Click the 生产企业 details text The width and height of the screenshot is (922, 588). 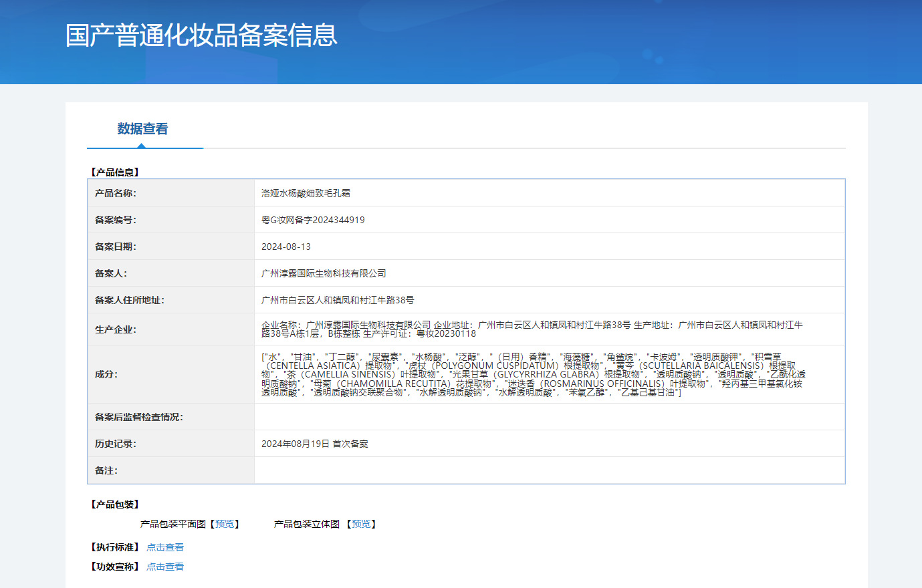532,329
